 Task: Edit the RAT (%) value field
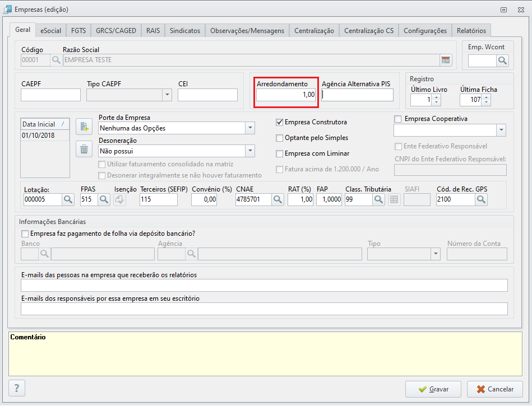click(300, 199)
